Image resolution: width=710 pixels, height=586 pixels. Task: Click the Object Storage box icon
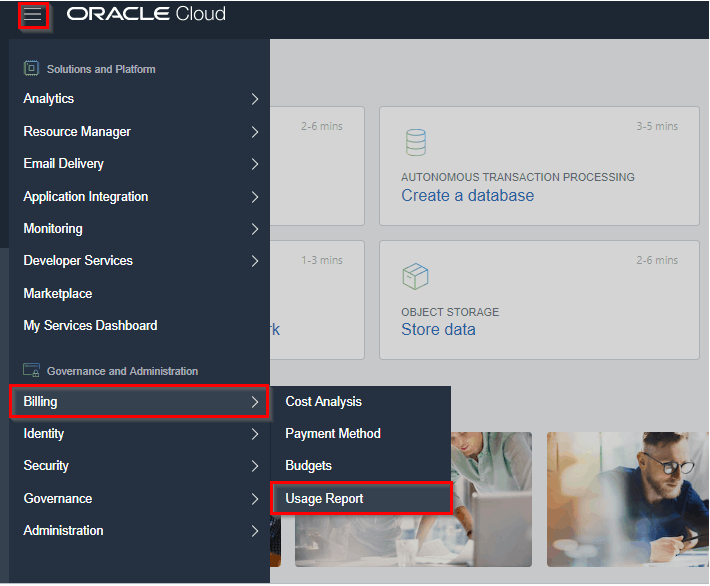pos(415,276)
